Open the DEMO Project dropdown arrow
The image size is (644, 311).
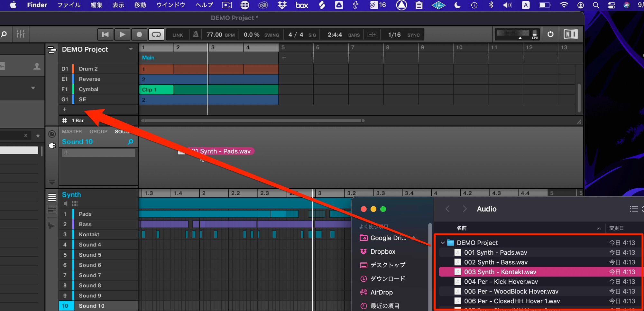coord(131,49)
